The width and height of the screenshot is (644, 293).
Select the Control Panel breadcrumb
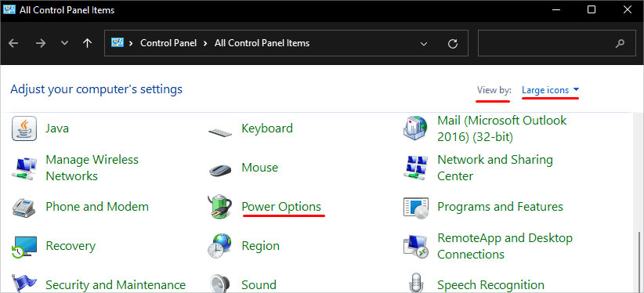point(168,43)
